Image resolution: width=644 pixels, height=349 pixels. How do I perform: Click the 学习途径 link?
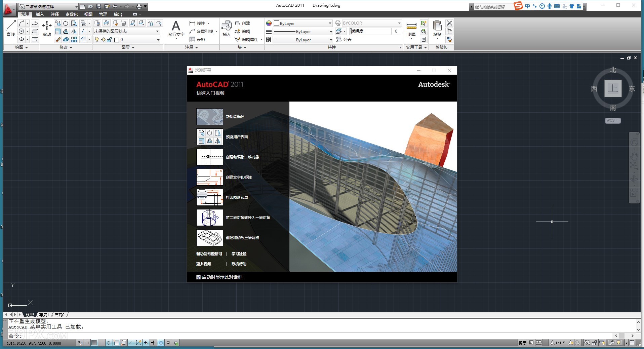click(238, 254)
